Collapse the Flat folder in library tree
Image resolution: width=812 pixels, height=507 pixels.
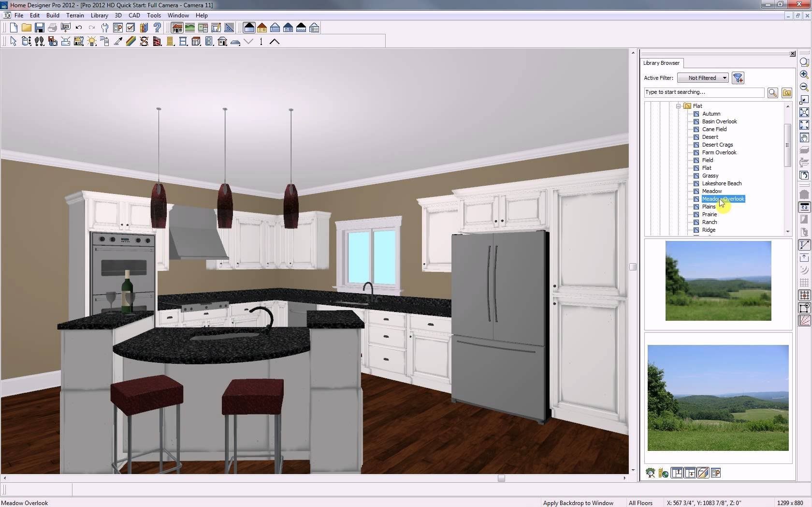pos(678,106)
